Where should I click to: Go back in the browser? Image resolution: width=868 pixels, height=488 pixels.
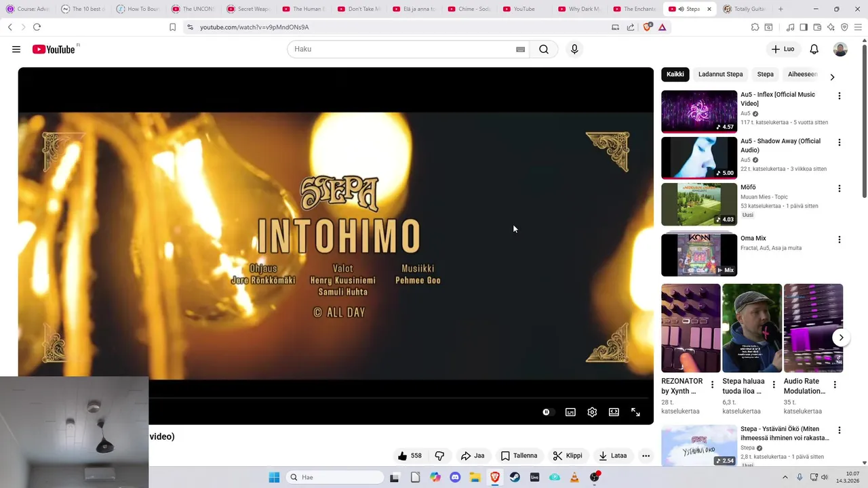click(x=10, y=27)
